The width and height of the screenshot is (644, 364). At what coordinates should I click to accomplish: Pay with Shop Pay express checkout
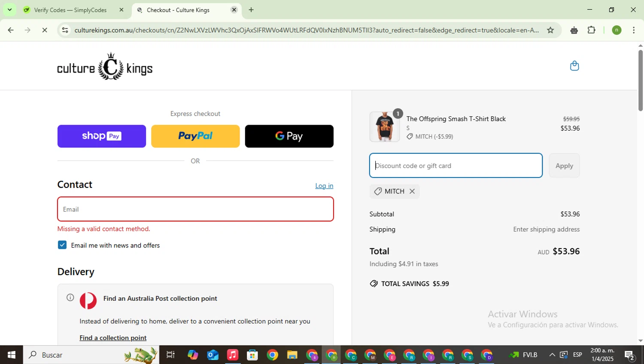(x=102, y=136)
